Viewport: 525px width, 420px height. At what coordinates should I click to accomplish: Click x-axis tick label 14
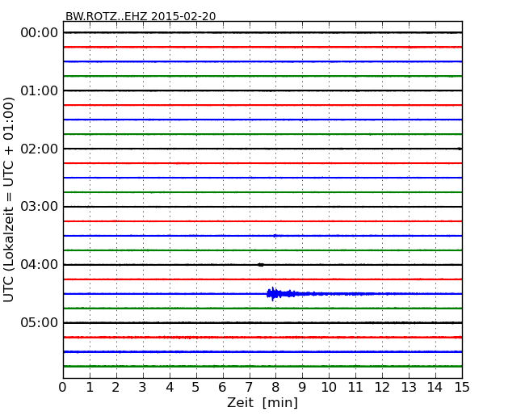tap(435, 388)
